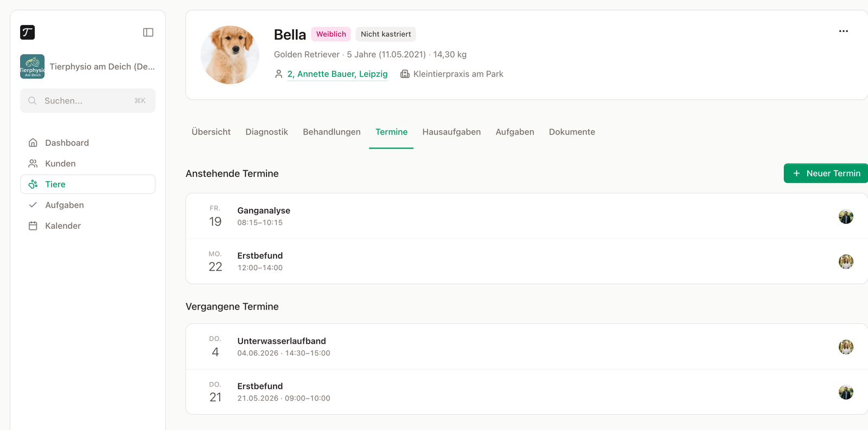This screenshot has height=430, width=868.
Task: Open the Behandlungen tab
Action: coord(331,132)
